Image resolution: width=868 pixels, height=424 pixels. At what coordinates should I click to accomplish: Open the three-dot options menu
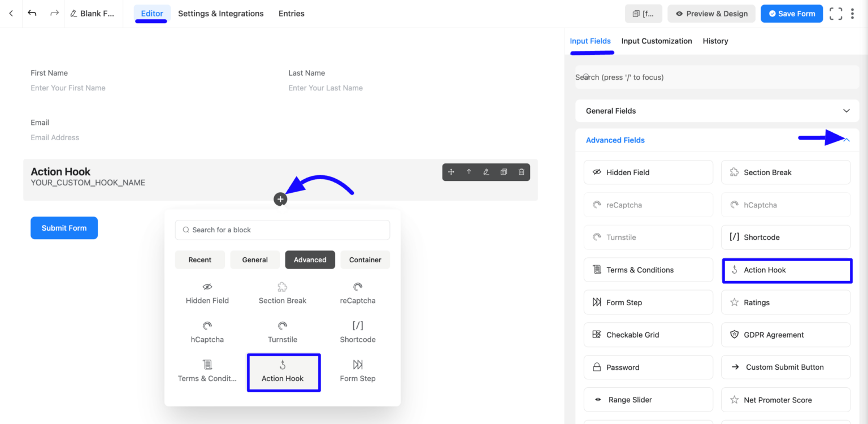(853, 13)
